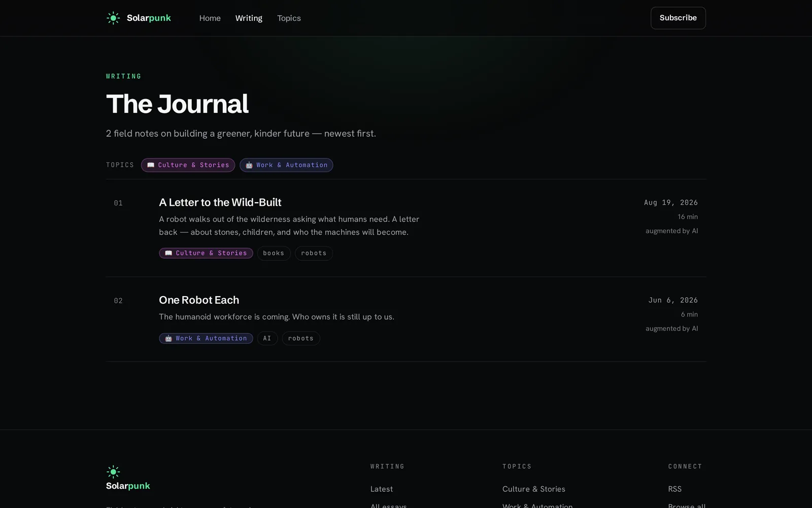The height and width of the screenshot is (508, 812).
Task: Click robots tag under first article
Action: (x=314, y=253)
